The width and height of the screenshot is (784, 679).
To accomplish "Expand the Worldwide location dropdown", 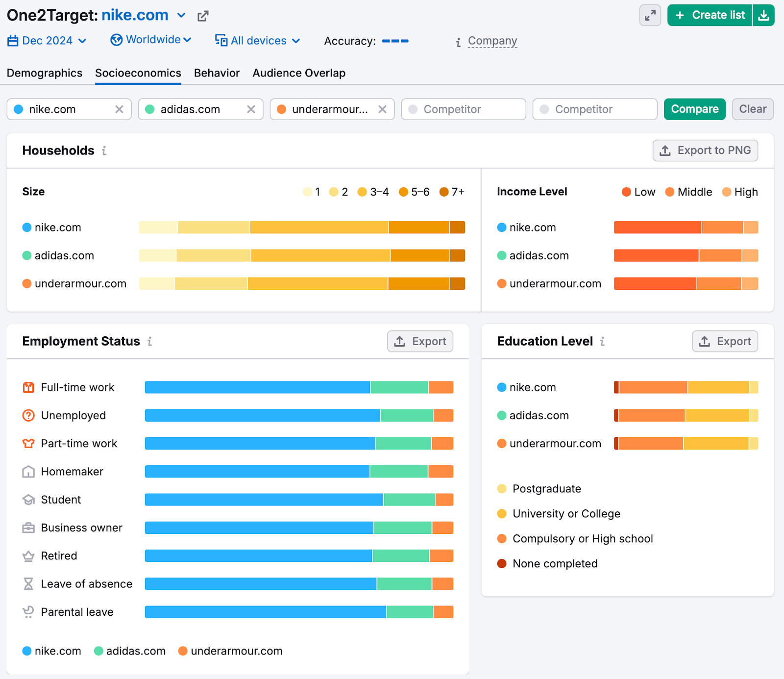I will [151, 40].
